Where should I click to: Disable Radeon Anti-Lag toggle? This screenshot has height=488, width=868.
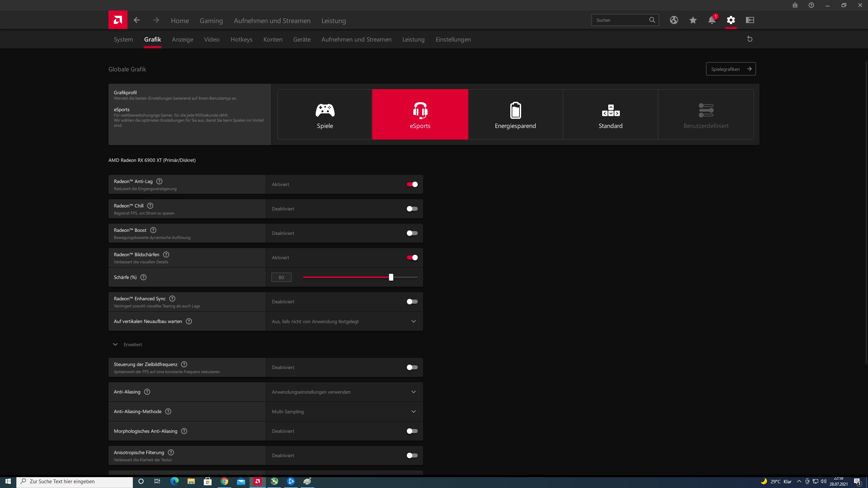coord(412,184)
